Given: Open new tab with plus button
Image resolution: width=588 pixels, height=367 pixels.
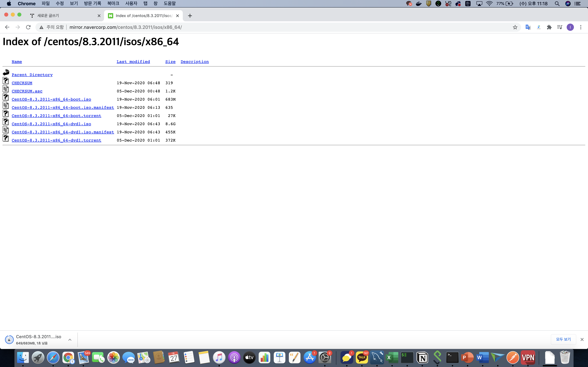Looking at the screenshot, I should 190,16.
